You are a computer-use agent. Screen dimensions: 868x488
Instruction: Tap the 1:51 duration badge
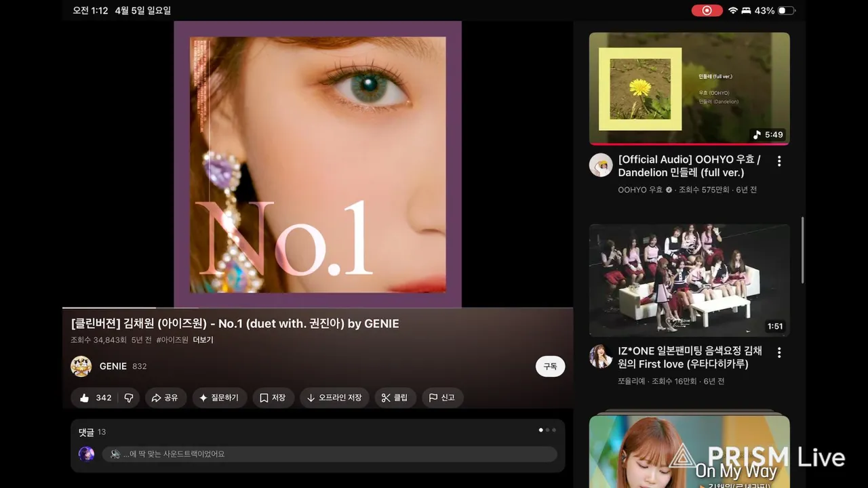coord(775,326)
